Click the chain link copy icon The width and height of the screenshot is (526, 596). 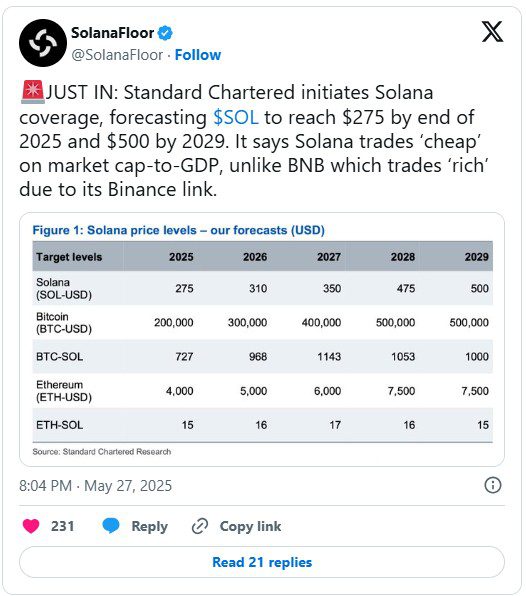pyautogui.click(x=200, y=526)
